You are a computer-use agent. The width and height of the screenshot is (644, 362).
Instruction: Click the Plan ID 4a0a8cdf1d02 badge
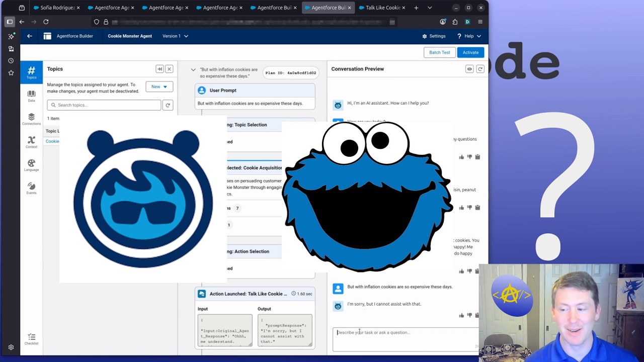[x=291, y=73]
